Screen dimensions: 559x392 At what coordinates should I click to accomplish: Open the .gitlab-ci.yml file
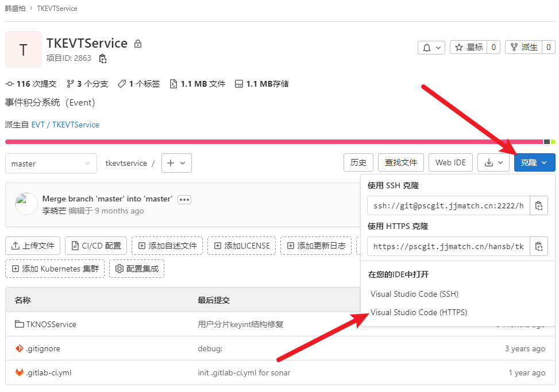[48, 372]
